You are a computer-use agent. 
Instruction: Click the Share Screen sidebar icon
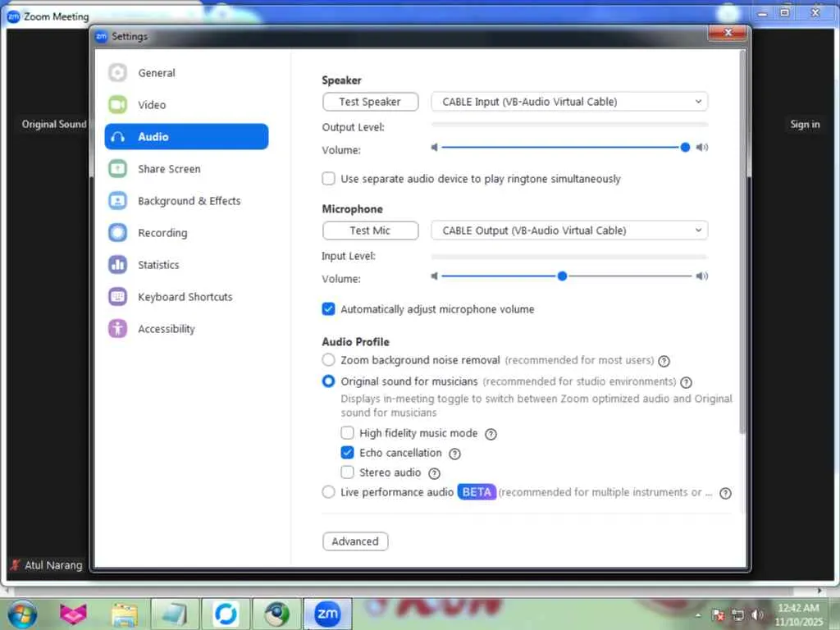[118, 169]
